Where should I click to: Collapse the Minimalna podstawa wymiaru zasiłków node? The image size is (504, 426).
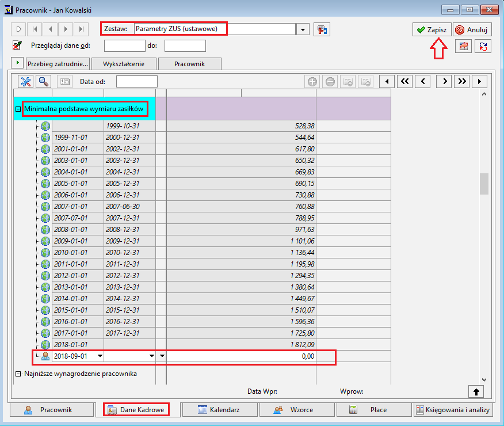coord(18,109)
